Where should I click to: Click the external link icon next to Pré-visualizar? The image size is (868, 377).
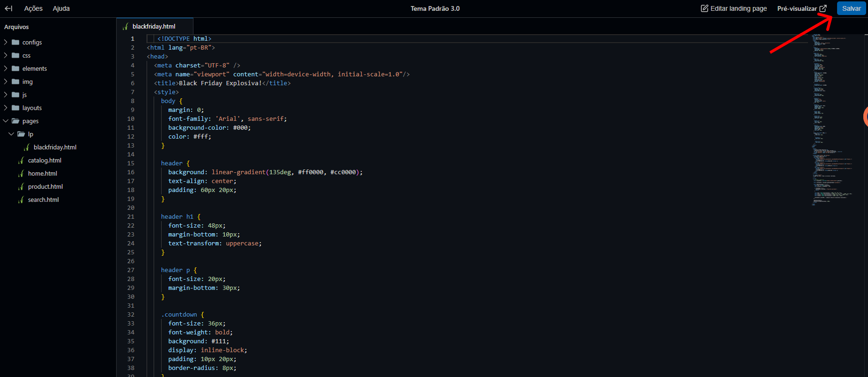[x=823, y=8]
